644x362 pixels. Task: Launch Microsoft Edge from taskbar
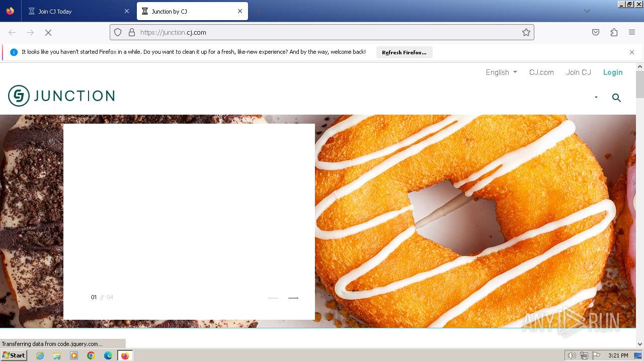coord(108,355)
